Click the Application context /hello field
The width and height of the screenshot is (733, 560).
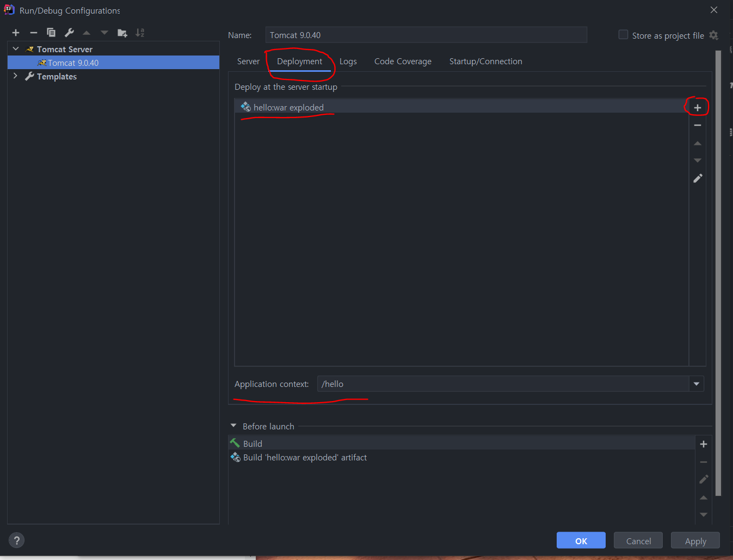[503, 384]
